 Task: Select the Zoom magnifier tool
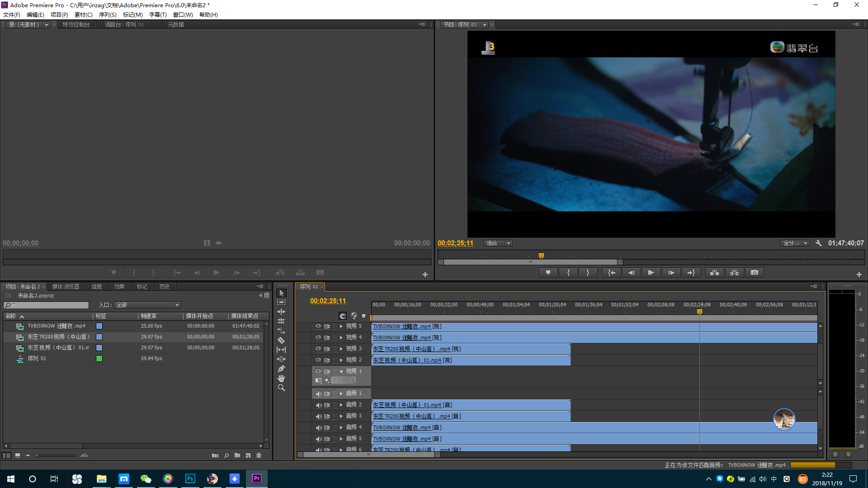(x=281, y=388)
